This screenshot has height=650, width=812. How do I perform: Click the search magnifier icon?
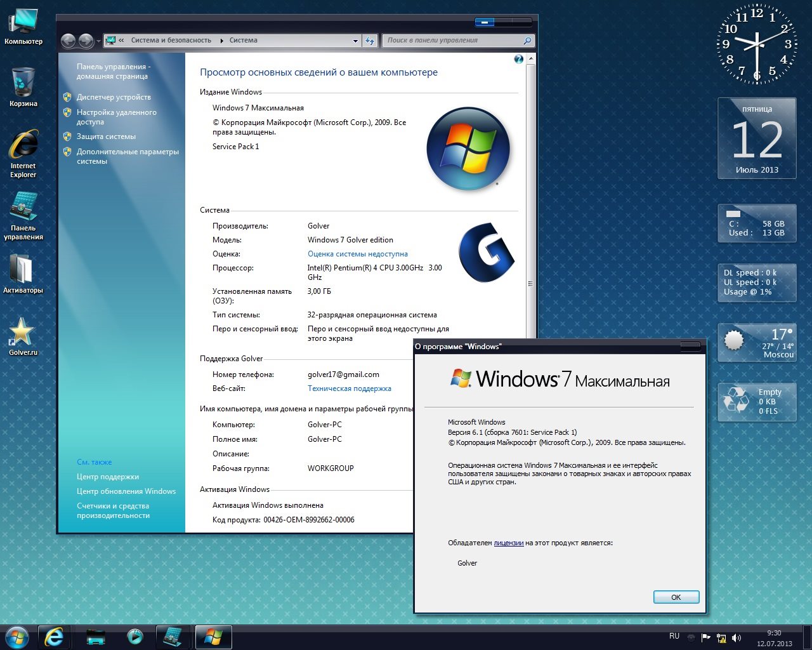[527, 41]
